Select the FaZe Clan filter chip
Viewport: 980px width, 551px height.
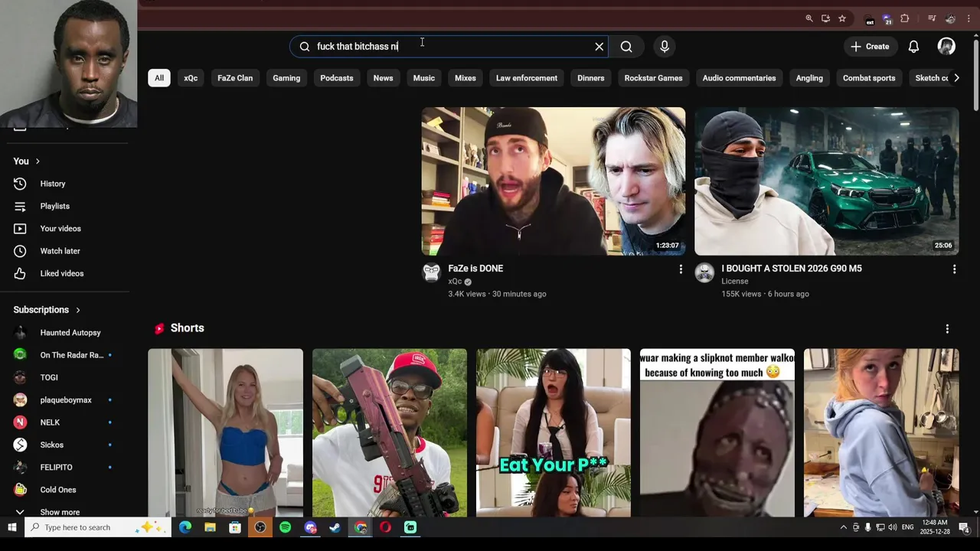click(x=235, y=78)
